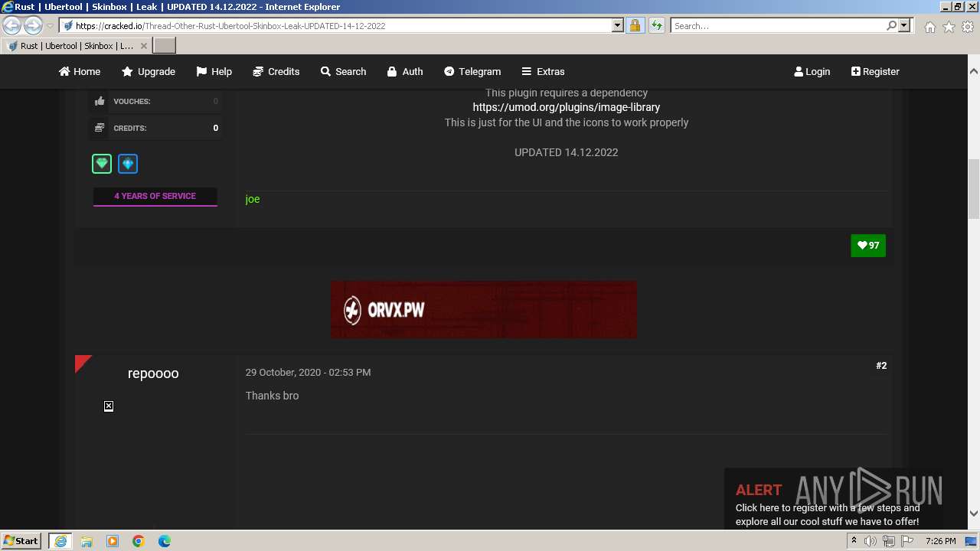Open File Explorer from the taskbar
The width and height of the screenshot is (980, 551).
(87, 541)
